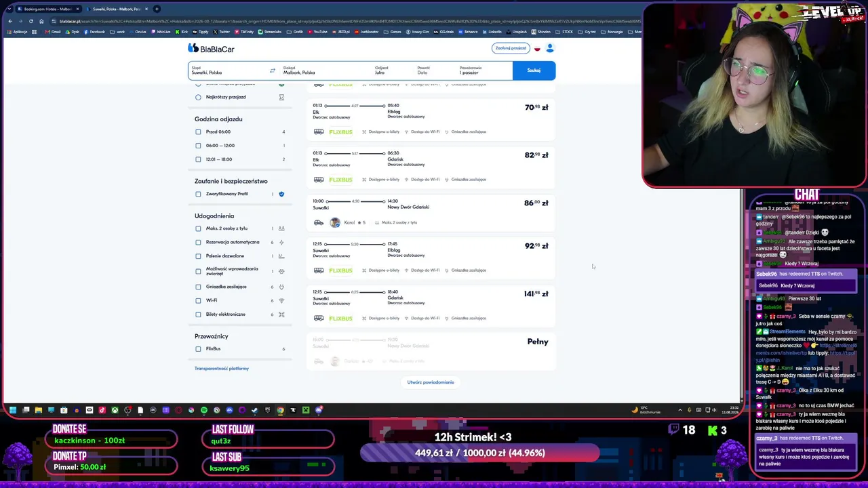868x488 pixels.
Task: Swap origin and destination cities
Action: click(273, 70)
